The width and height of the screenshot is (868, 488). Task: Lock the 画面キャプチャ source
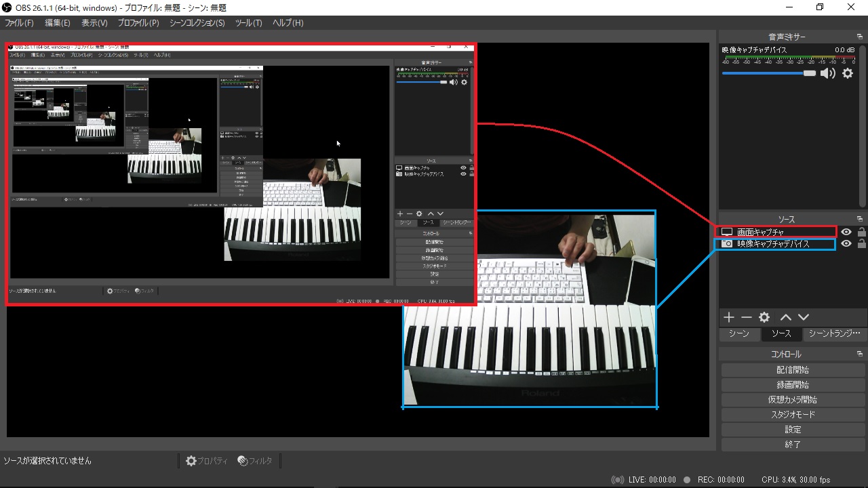click(x=861, y=232)
